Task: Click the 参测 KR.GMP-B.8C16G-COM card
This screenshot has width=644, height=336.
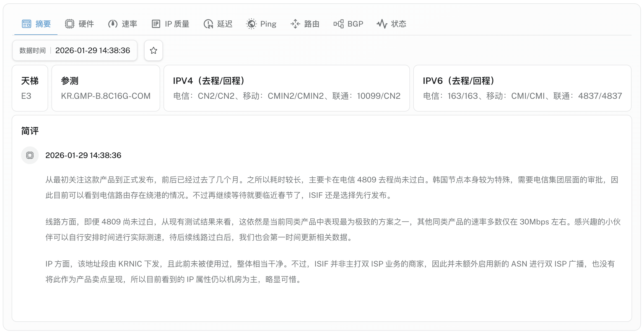Action: pyautogui.click(x=106, y=88)
